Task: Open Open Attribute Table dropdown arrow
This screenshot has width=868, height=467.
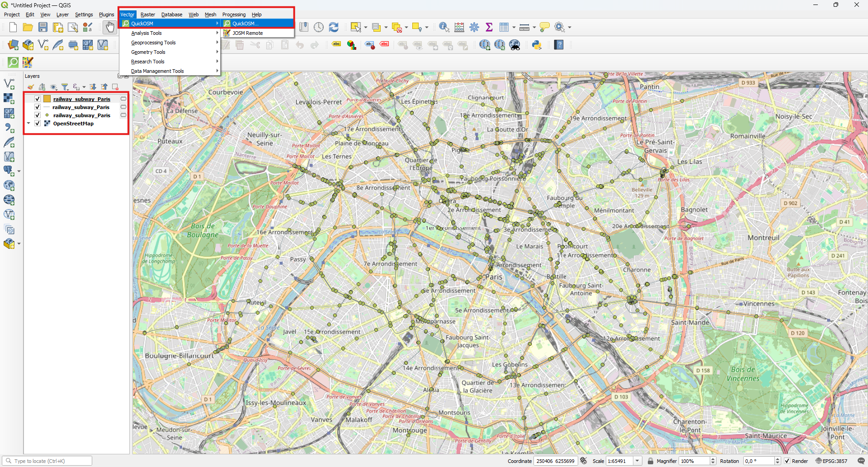Action: (514, 27)
